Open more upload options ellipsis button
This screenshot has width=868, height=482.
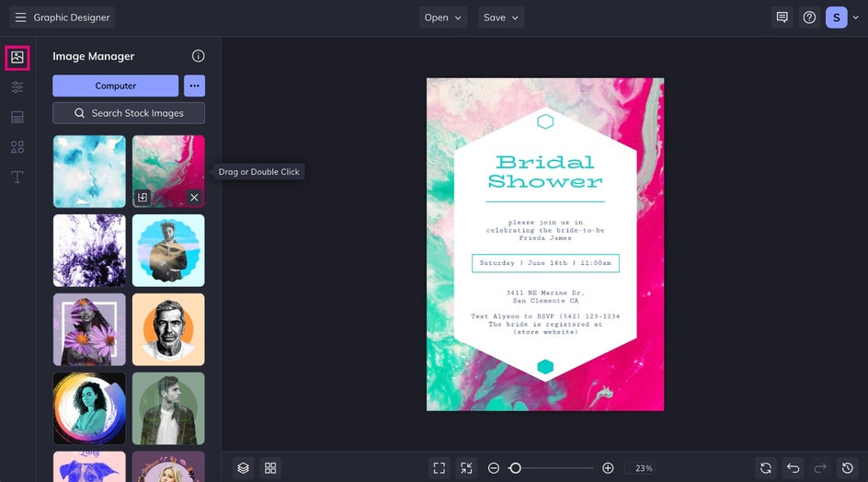pos(194,86)
